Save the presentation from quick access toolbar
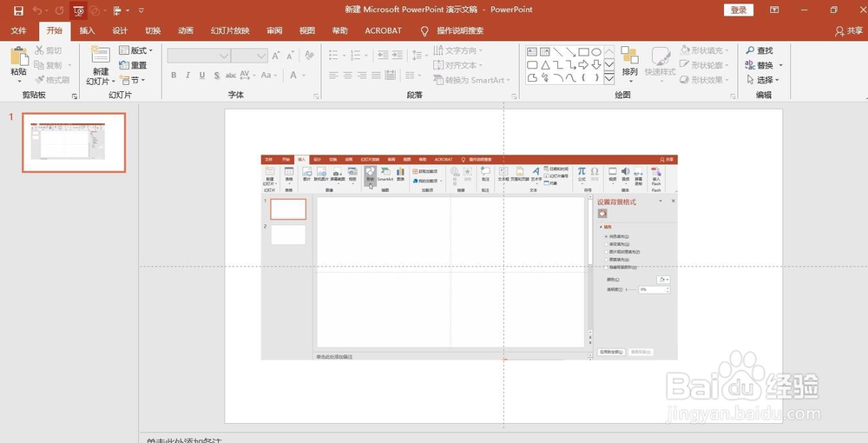The image size is (868, 443). (18, 10)
